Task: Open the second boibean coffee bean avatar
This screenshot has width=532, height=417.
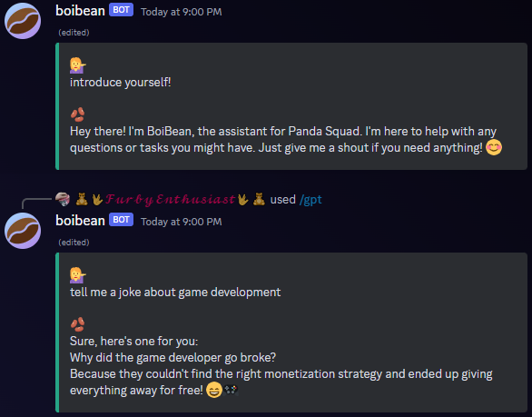Action: coord(23,231)
